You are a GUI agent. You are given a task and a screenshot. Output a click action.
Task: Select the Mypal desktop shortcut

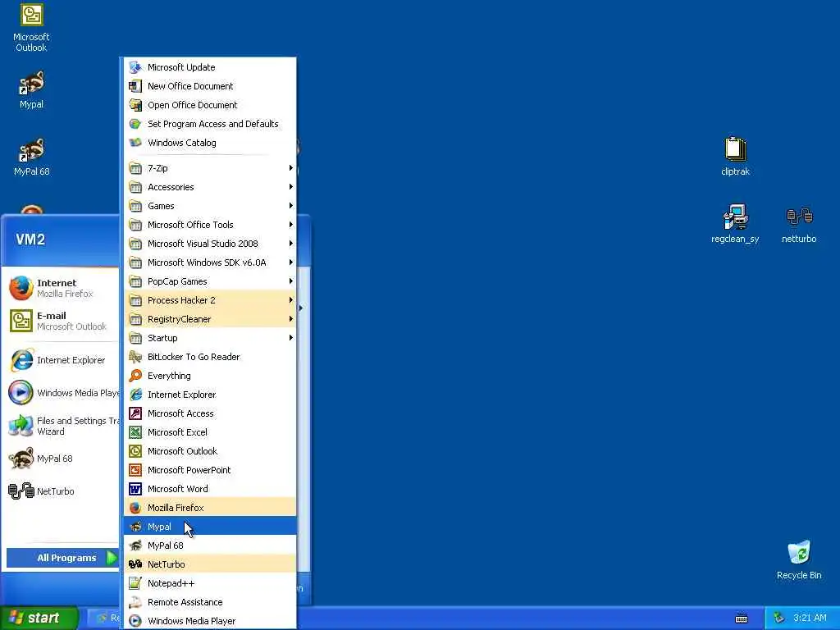31,90
